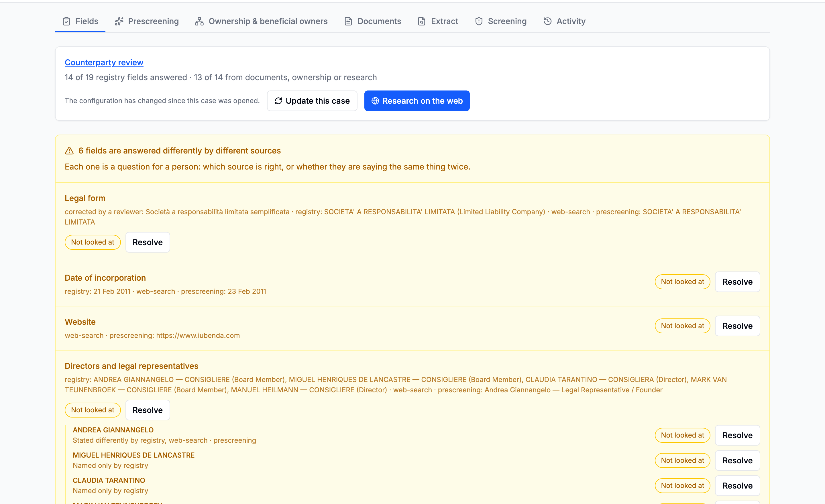Click the MIGUEL HENRIQUES DE LANCASTRE name
Viewport: 825px width, 504px height.
point(133,455)
